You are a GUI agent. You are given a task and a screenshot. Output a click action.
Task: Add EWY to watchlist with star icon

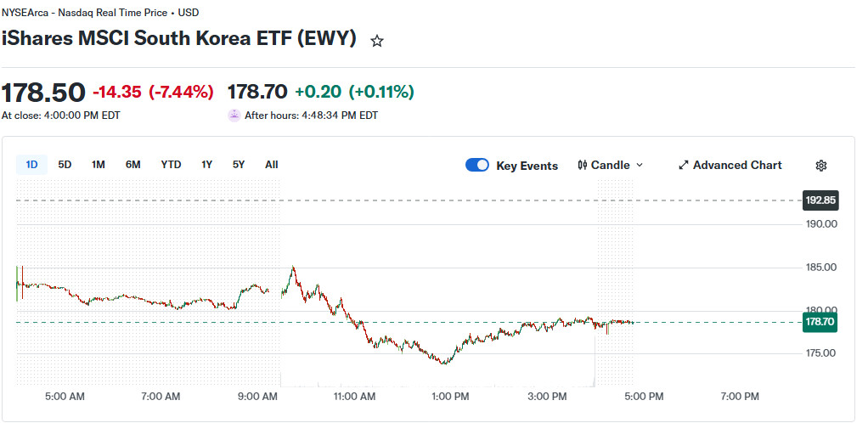[x=377, y=41]
